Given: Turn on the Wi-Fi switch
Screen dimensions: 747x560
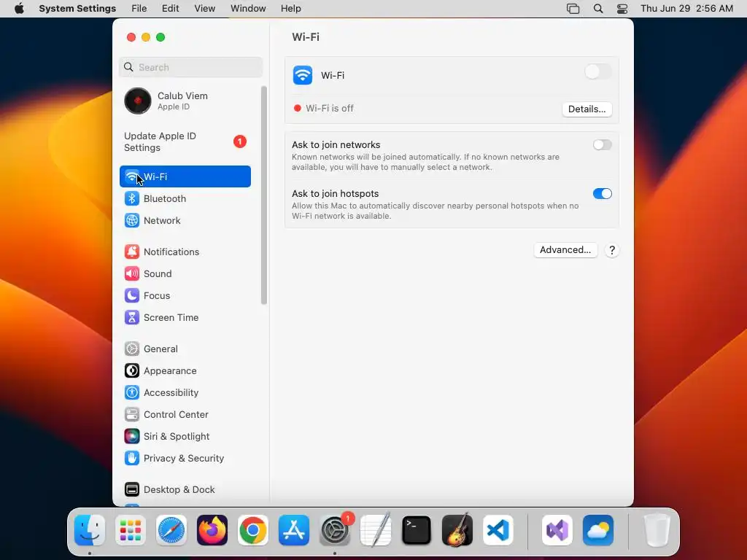Looking at the screenshot, I should click(x=598, y=72).
